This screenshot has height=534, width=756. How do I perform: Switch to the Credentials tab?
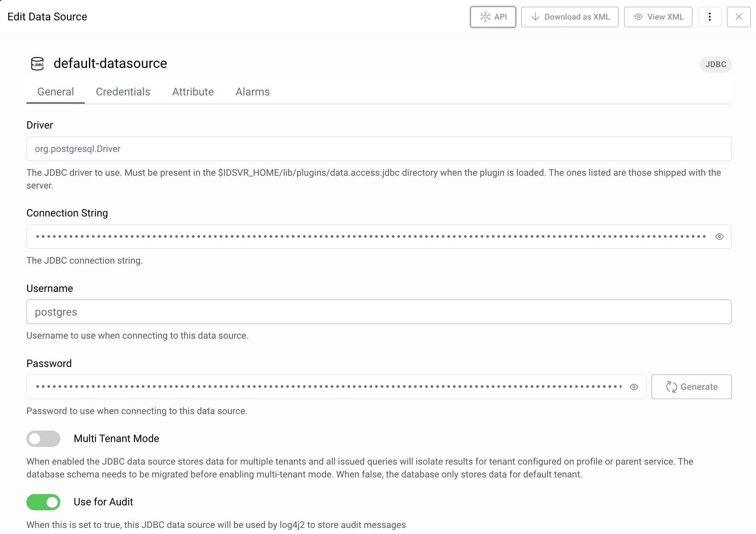click(123, 92)
